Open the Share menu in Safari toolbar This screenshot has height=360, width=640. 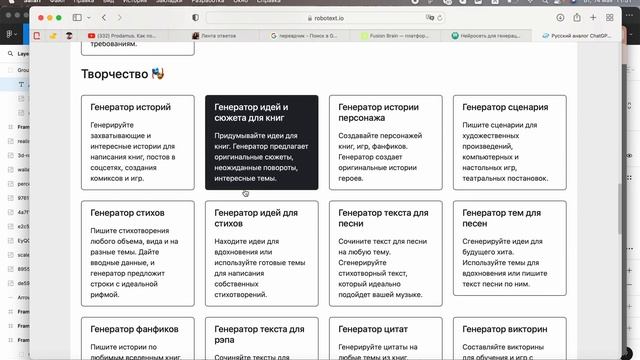(577, 18)
